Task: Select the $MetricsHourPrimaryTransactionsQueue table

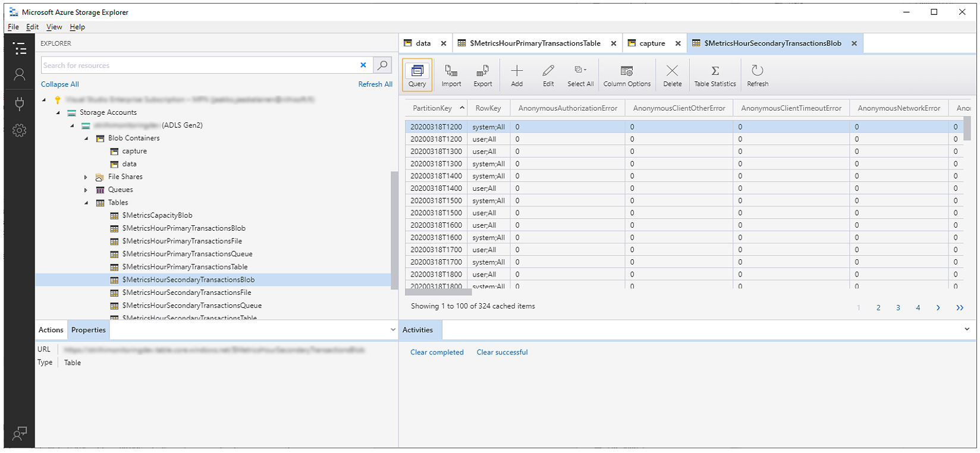Action: click(187, 254)
